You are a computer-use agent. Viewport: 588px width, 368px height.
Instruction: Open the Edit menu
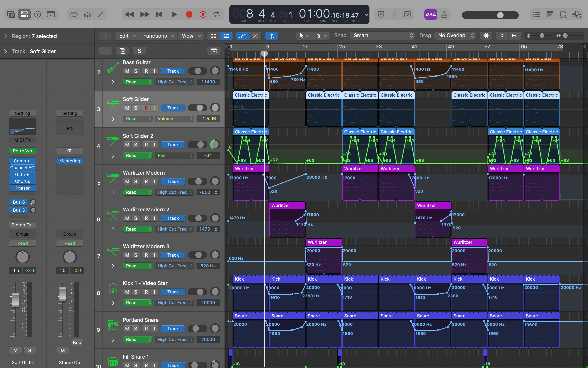[127, 36]
